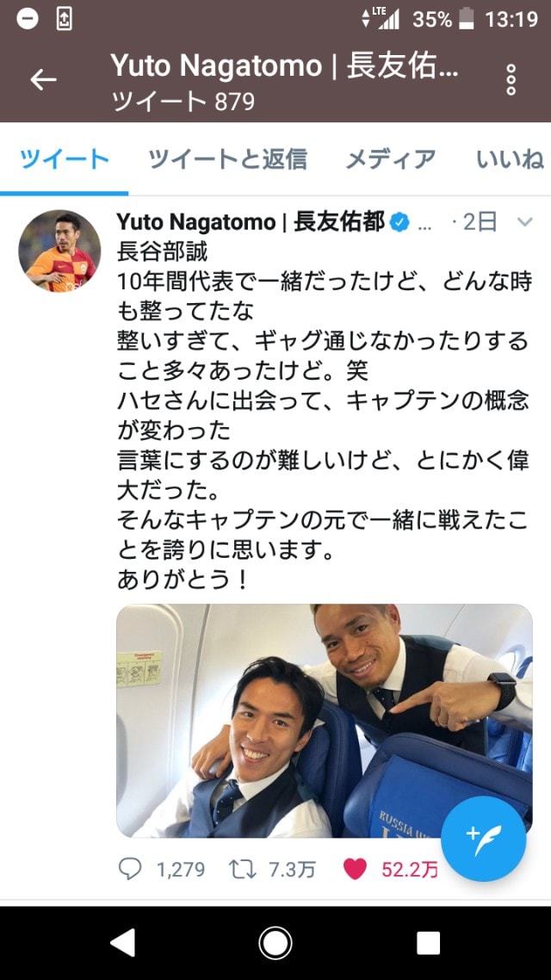Tap the 52.2万 likes count
This screenshot has width=551, height=980.
pyautogui.click(x=410, y=870)
